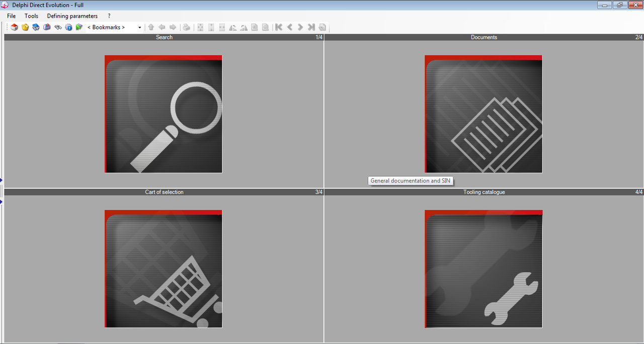The height and width of the screenshot is (344, 644).
Task: Click the fit width icon
Action: pos(222,27)
